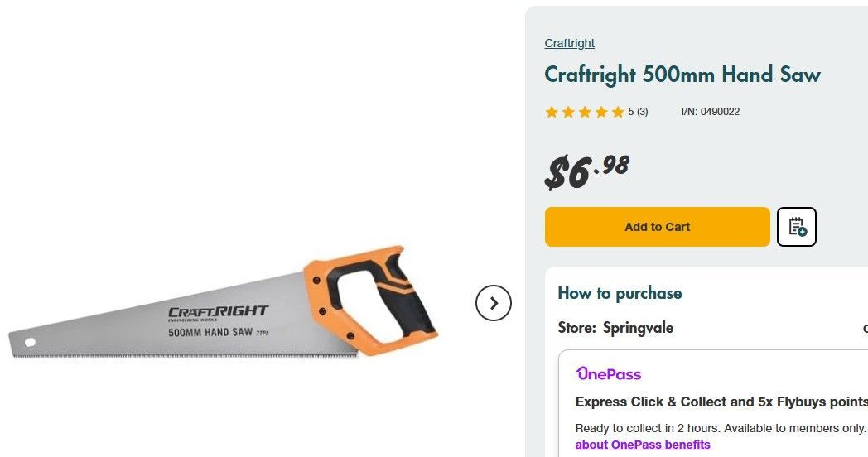Click the Craftright 500mm Hand Saw title
Screen dimensions: 868x457
(682, 75)
